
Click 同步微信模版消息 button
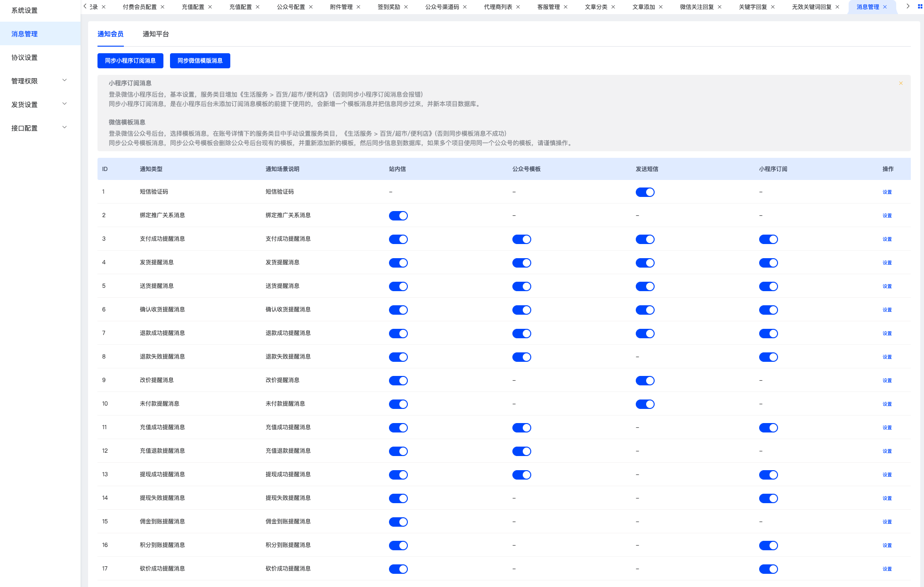tap(200, 61)
